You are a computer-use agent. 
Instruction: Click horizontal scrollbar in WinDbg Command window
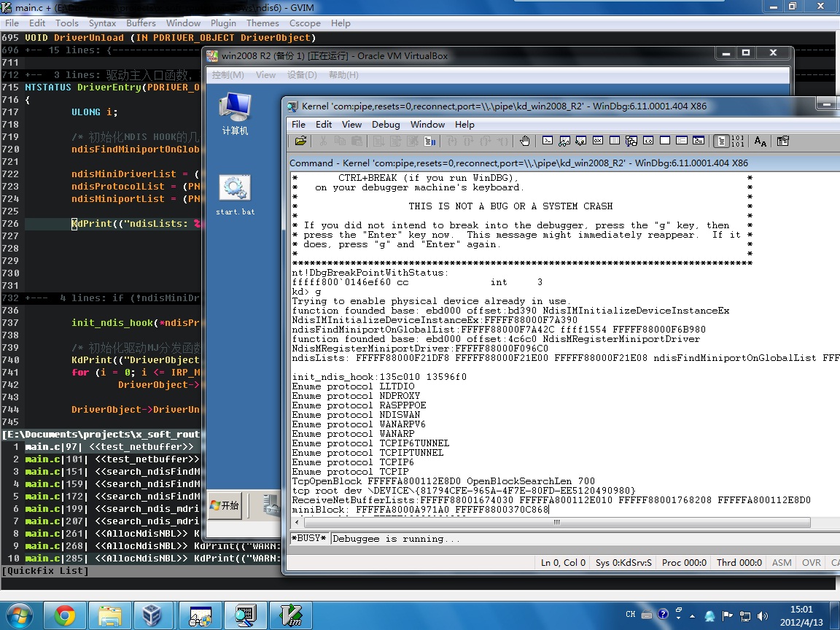pos(557,522)
